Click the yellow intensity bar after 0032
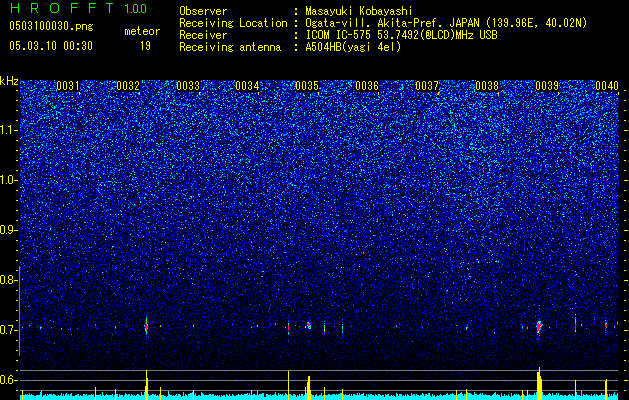This screenshot has width=629, height=400. 146,385
